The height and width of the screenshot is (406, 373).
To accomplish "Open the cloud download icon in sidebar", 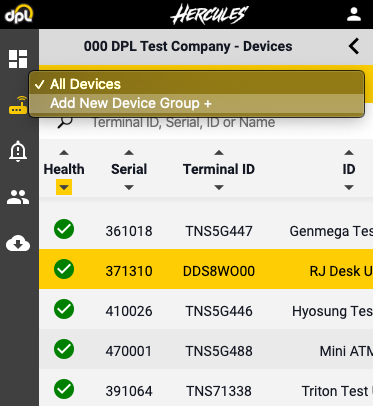I will pyautogui.click(x=18, y=243).
